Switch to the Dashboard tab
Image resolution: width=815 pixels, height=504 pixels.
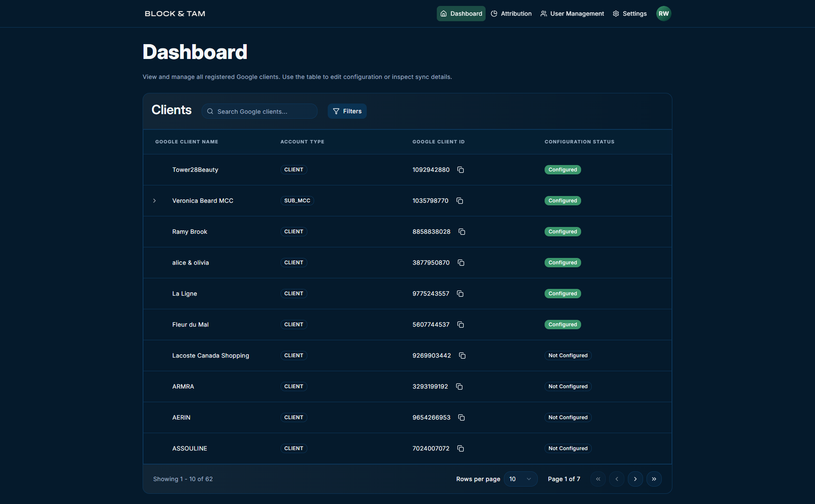click(x=461, y=13)
